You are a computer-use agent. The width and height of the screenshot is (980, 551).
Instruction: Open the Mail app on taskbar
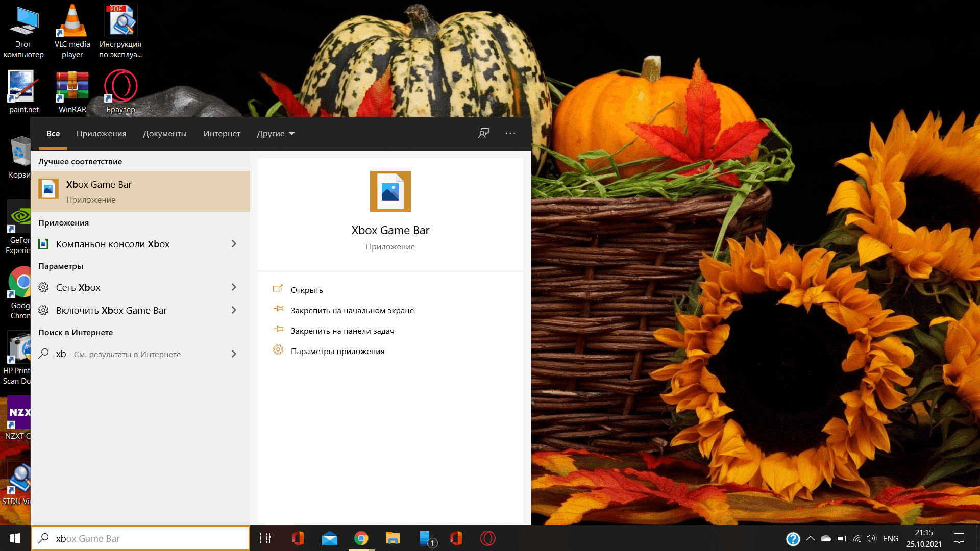(330, 538)
